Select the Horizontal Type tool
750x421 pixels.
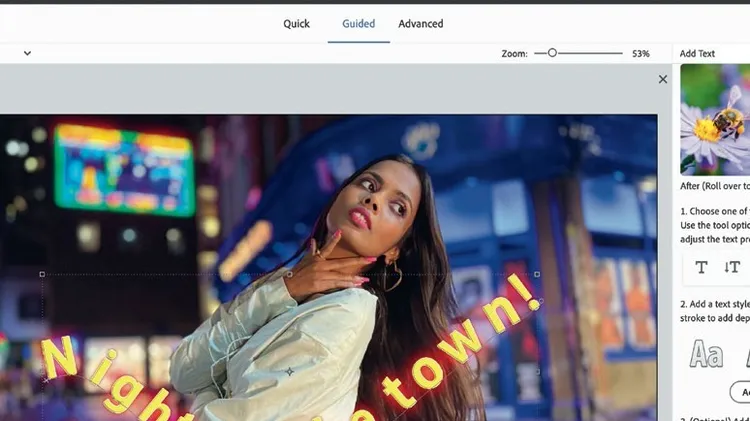pyautogui.click(x=701, y=267)
